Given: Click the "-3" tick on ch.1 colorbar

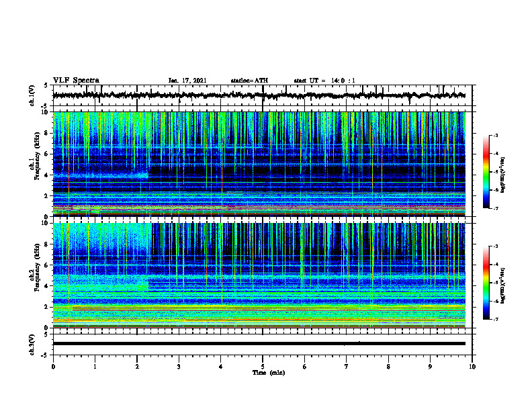Looking at the screenshot, I should [496, 135].
